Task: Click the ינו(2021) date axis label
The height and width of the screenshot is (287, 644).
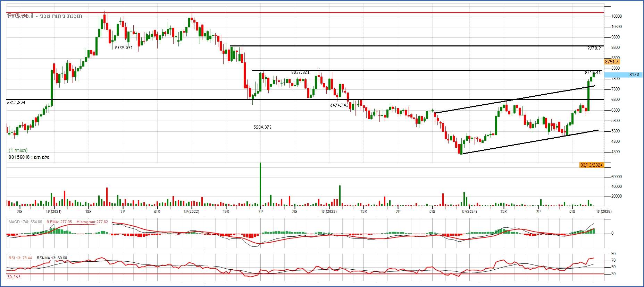Action: [x=54, y=211]
